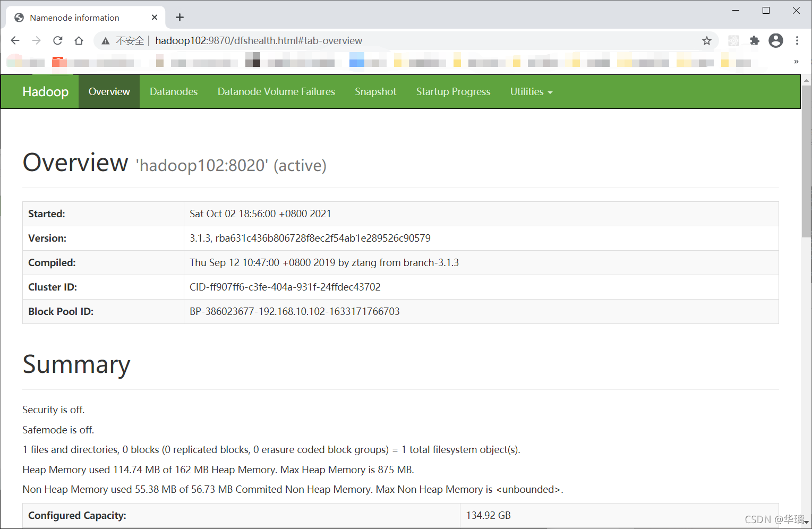
Task: Click the Compiled value 'Thu Sep 12 10:47:00'
Action: (324, 263)
